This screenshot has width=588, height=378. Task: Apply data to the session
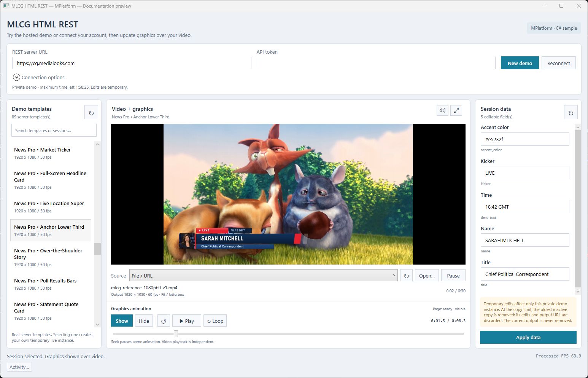(528, 337)
